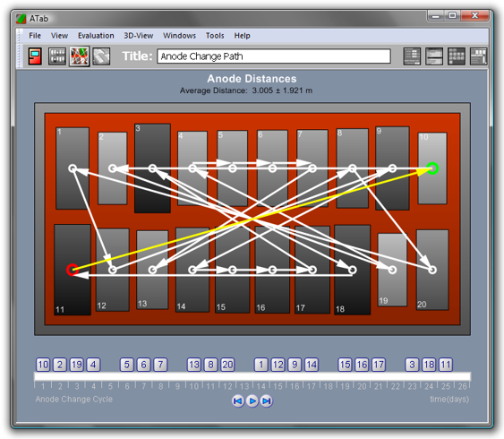
Task: Select anode 2 button on timeline
Action: click(60, 365)
